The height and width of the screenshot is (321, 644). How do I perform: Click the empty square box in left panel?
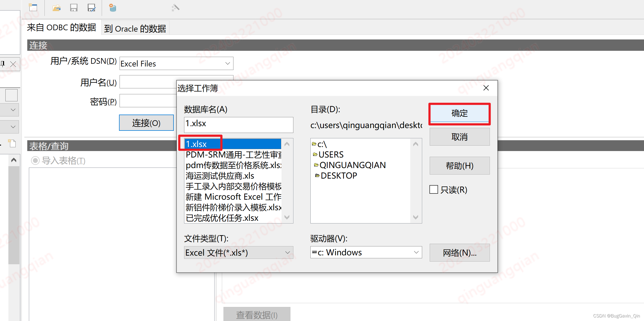(x=11, y=95)
